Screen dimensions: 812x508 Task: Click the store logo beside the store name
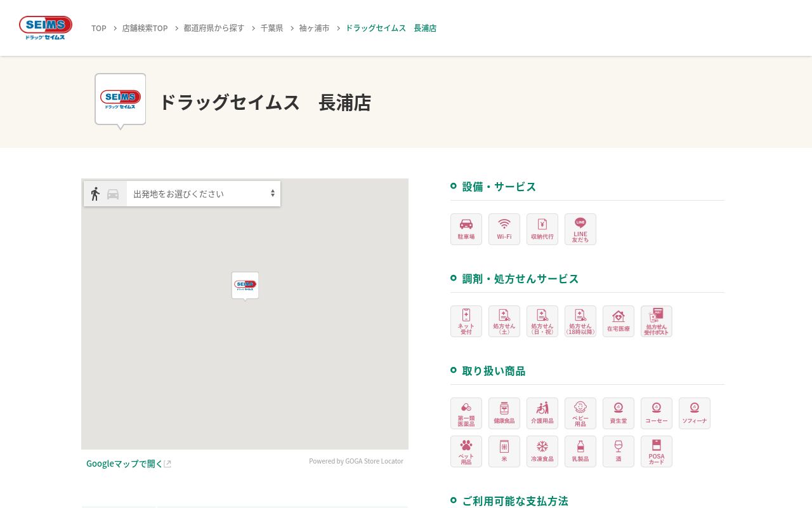(121, 101)
